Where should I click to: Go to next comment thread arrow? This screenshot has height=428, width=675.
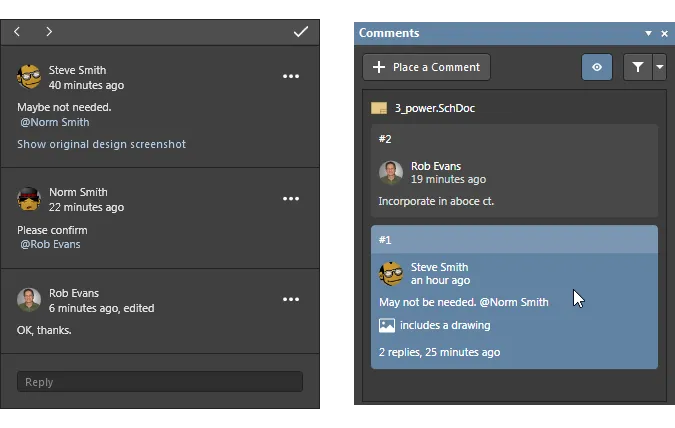tap(49, 31)
